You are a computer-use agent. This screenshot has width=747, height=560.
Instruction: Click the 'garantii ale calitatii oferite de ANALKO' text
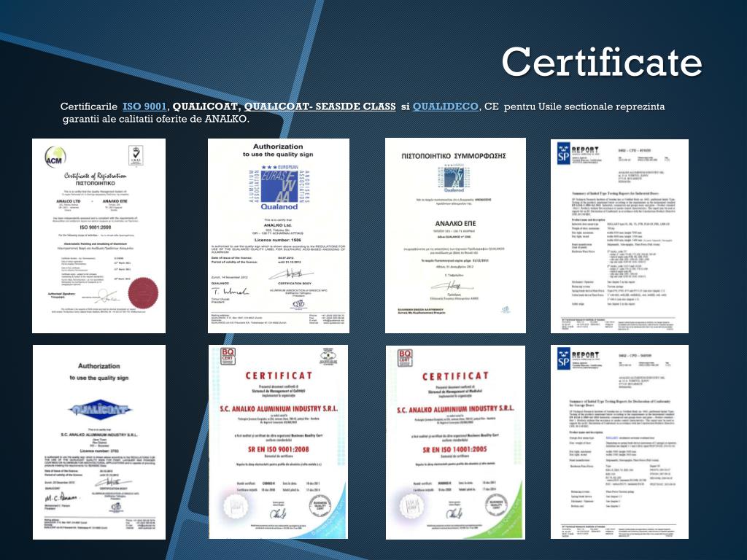[x=156, y=119]
